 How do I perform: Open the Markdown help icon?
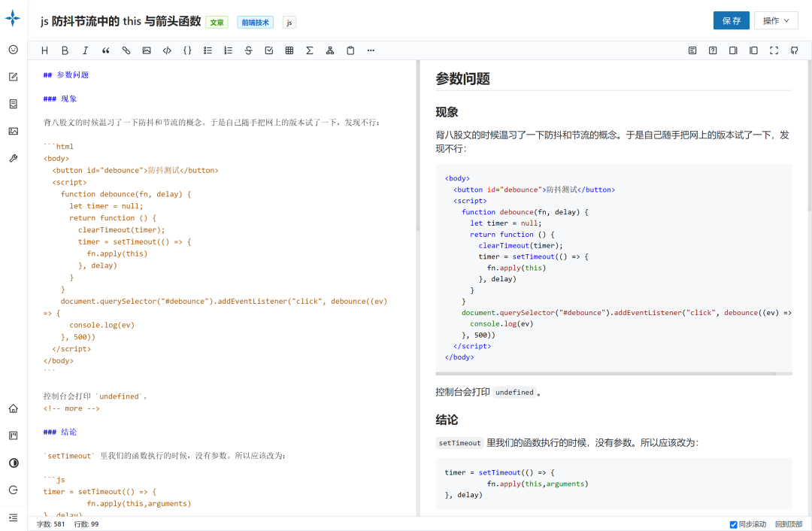713,50
